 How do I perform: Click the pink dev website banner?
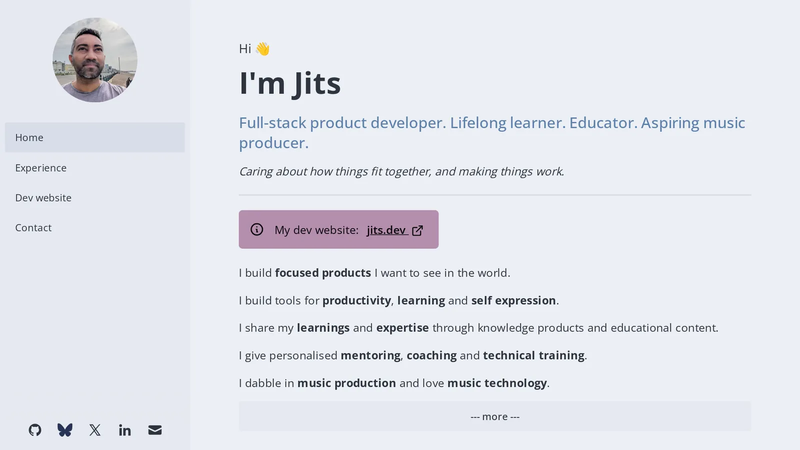(x=339, y=230)
